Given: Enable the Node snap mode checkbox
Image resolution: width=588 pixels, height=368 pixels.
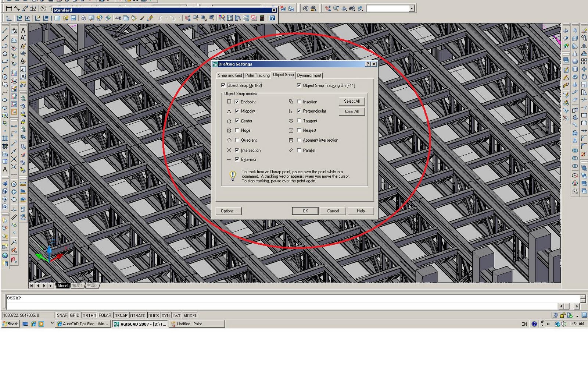Looking at the screenshot, I should (x=237, y=130).
